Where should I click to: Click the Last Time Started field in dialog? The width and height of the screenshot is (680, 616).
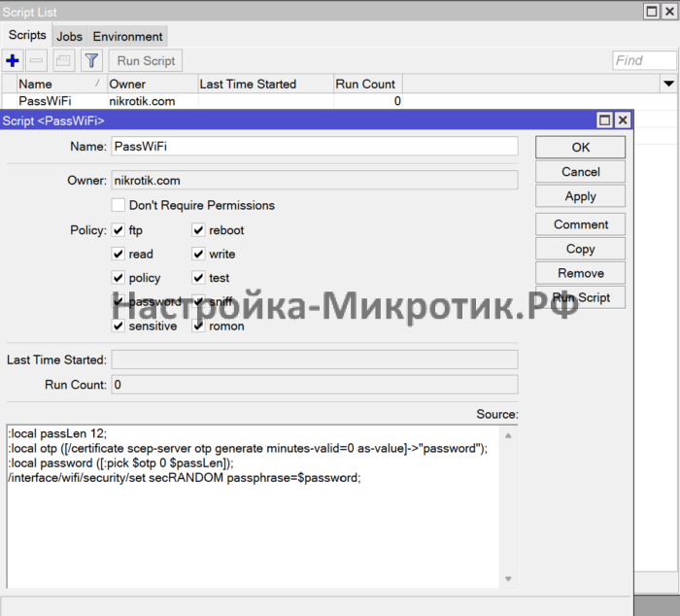(x=315, y=359)
